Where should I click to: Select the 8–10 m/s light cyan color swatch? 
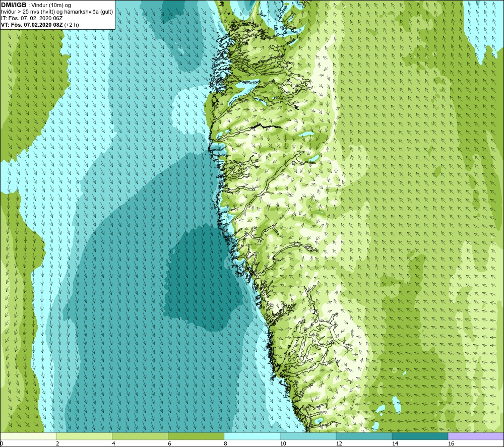pos(252,436)
